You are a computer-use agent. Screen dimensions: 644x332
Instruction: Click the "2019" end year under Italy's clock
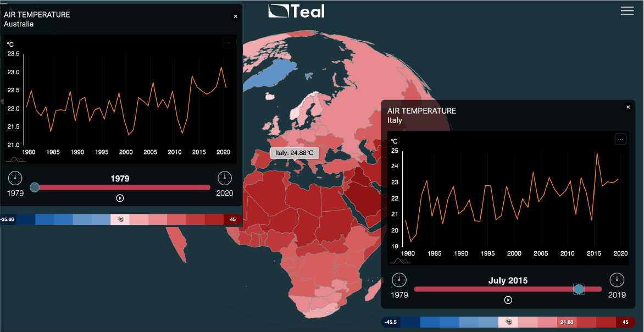click(x=617, y=295)
